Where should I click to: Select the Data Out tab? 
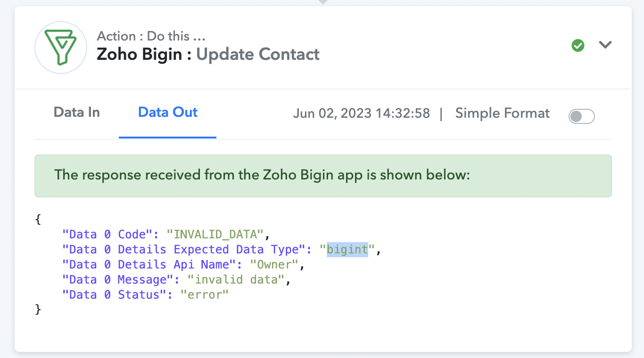168,112
